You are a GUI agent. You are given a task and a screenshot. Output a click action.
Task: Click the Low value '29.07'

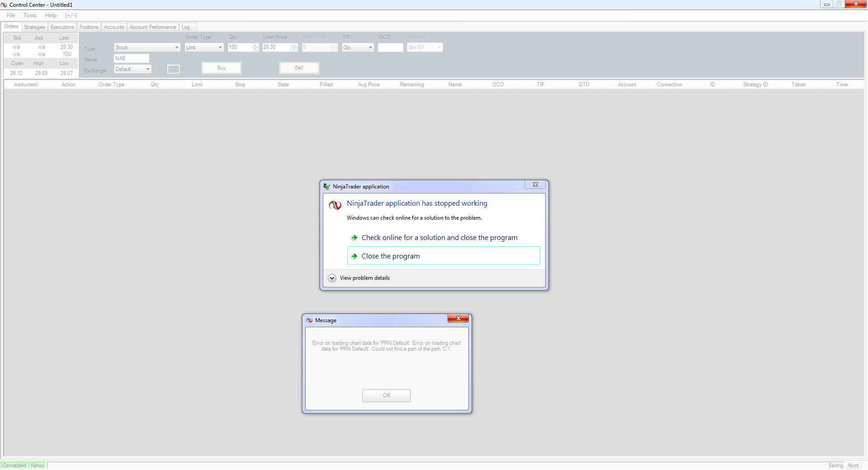click(x=66, y=73)
